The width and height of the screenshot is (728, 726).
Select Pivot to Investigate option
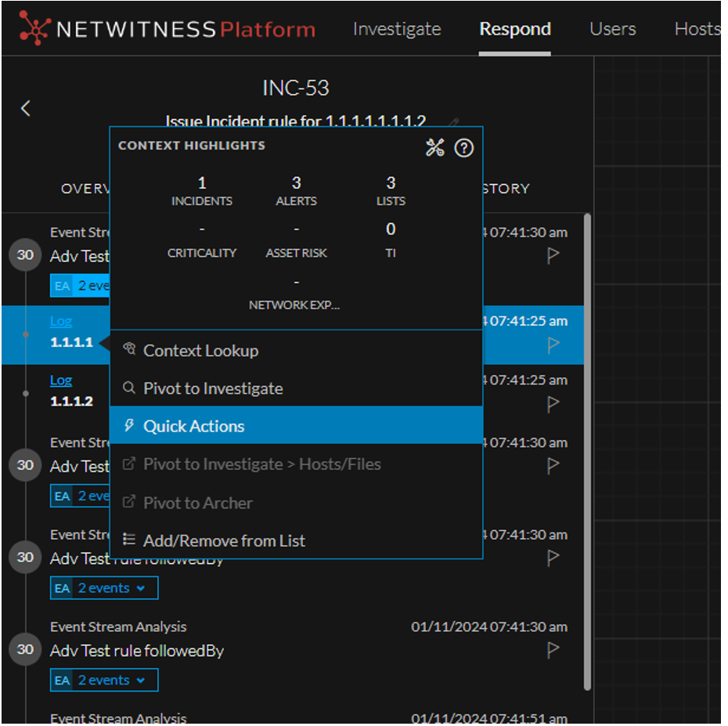point(213,388)
